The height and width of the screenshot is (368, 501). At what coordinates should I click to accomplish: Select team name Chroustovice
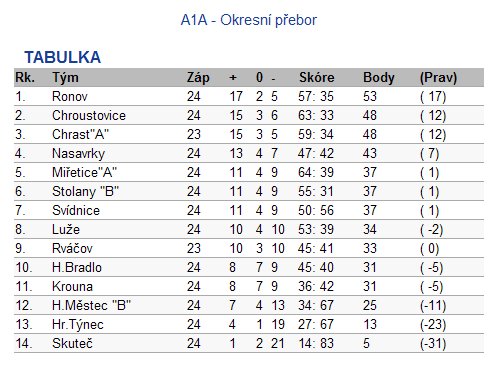click(x=89, y=116)
